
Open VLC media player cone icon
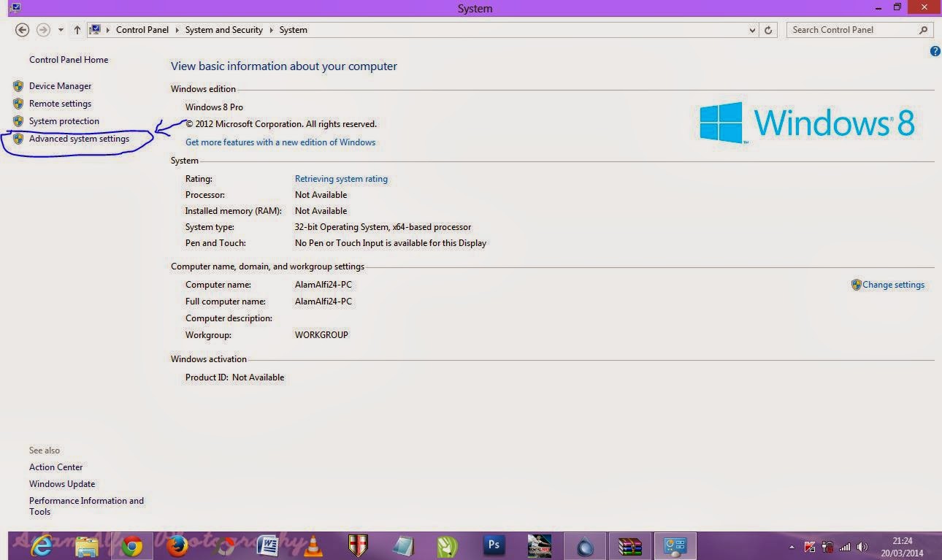313,546
